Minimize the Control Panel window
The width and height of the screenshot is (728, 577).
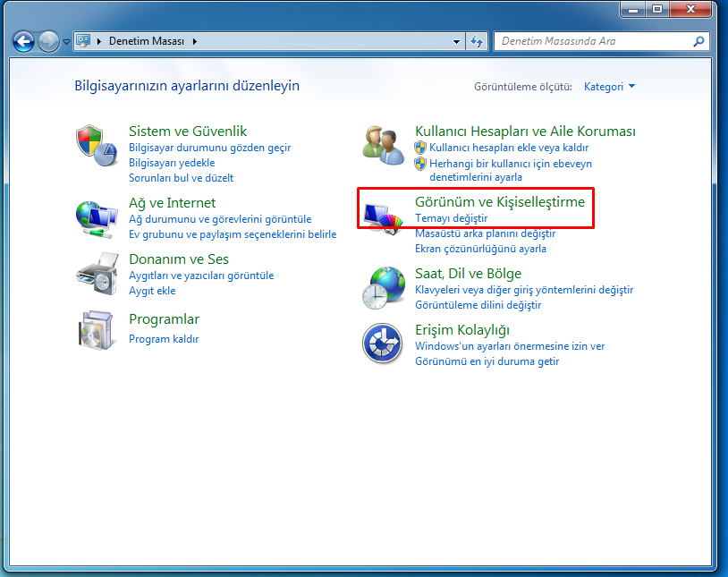tap(633, 9)
